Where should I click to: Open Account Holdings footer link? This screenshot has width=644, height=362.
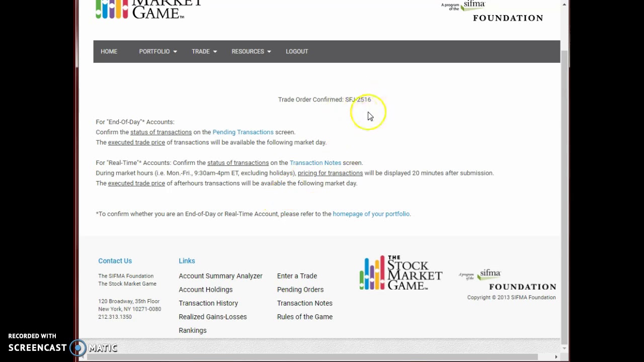coord(205,290)
